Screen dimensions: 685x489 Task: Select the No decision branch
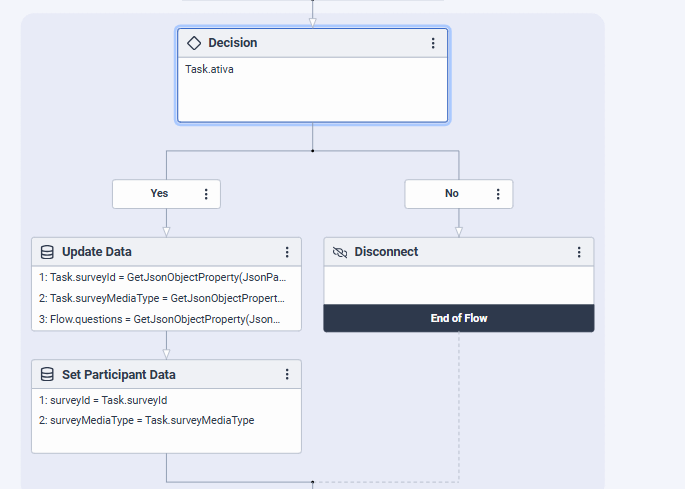tap(452, 194)
